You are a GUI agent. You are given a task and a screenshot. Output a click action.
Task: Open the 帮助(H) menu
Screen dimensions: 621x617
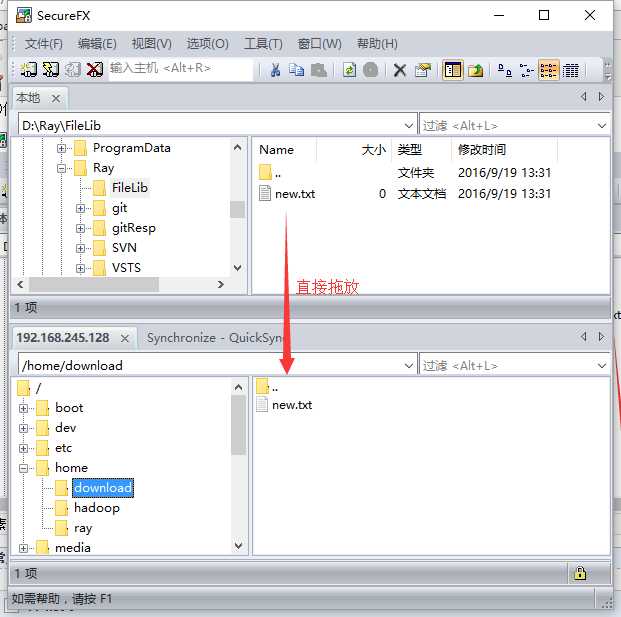pos(377,43)
